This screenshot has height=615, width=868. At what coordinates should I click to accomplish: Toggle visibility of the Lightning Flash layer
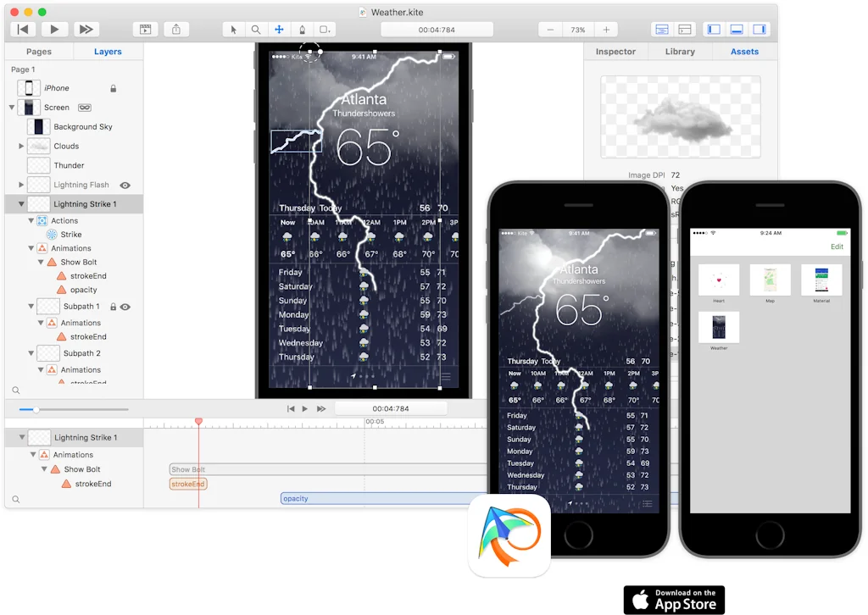pyautogui.click(x=125, y=185)
